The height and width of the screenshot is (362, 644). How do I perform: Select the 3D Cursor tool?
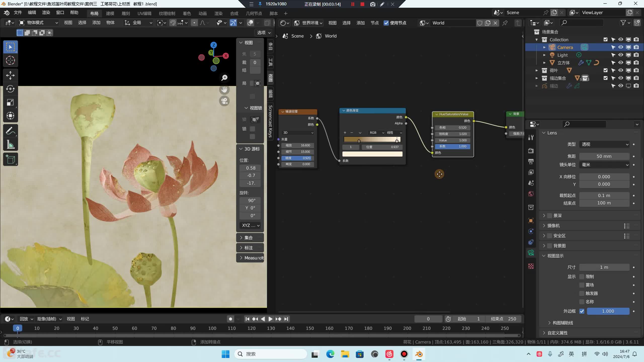coord(10,60)
